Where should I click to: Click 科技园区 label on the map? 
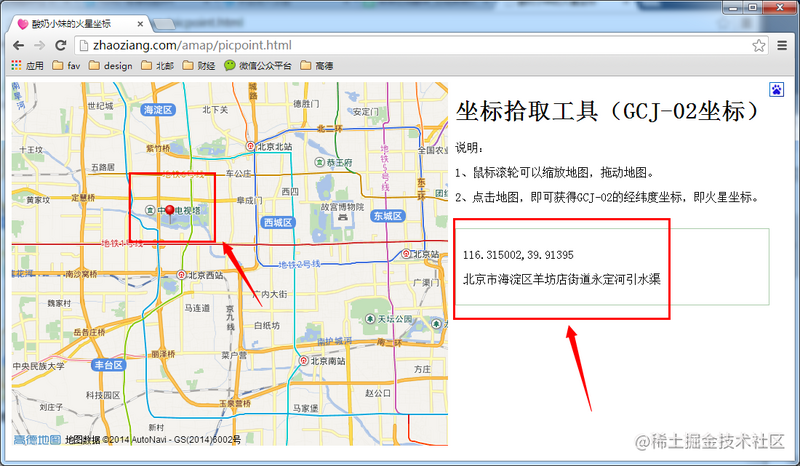click(x=103, y=395)
